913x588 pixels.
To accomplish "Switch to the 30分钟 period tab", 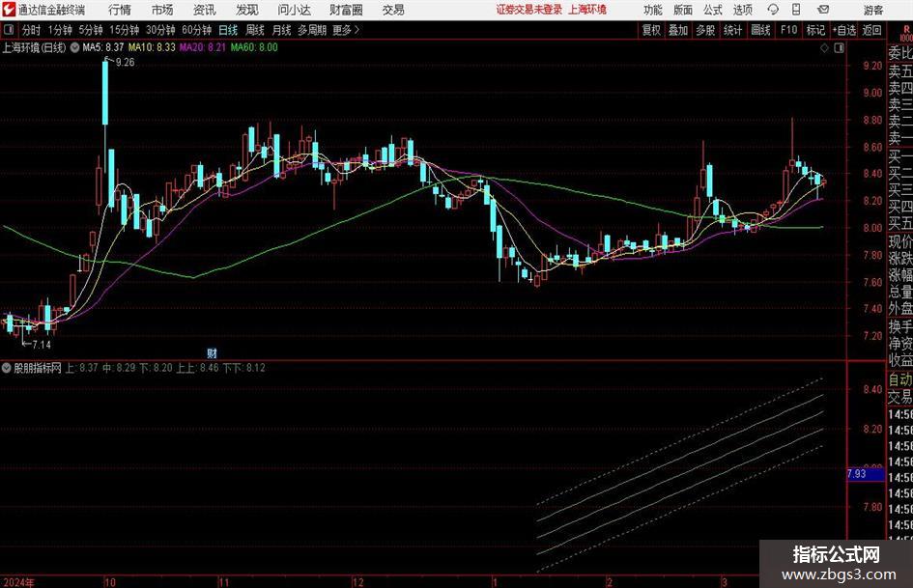I will tap(160, 30).
